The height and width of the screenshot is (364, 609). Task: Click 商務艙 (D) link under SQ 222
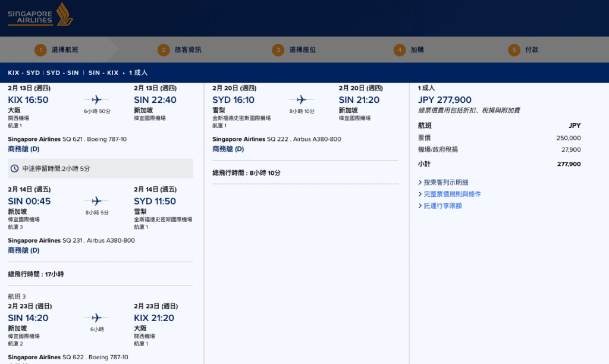click(228, 149)
